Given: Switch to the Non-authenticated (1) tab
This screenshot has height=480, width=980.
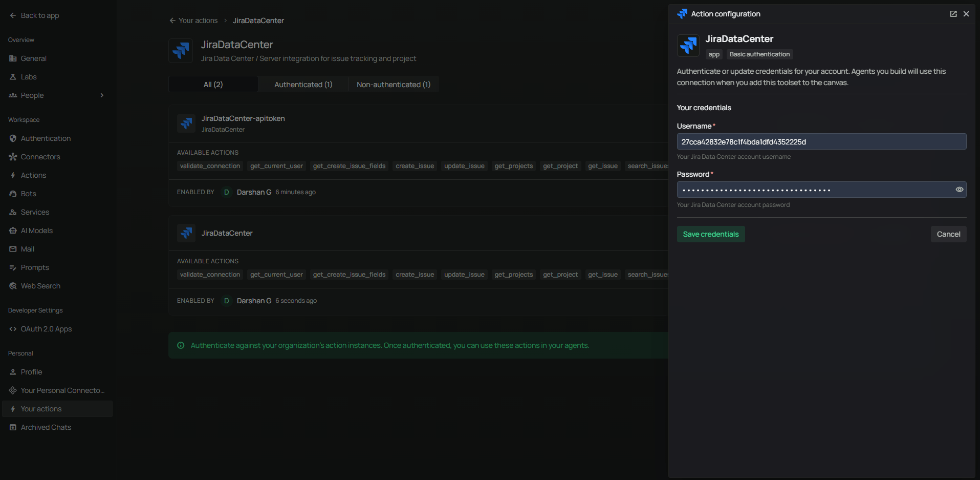Looking at the screenshot, I should pos(394,85).
